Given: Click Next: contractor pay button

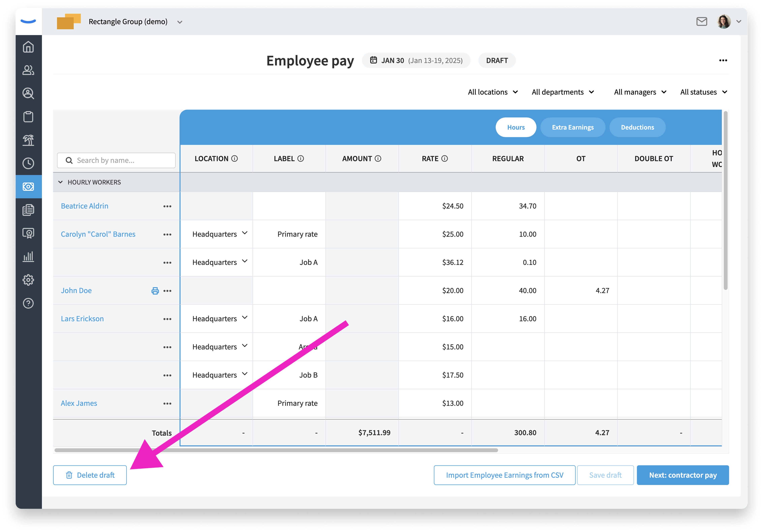Looking at the screenshot, I should pyautogui.click(x=683, y=475).
